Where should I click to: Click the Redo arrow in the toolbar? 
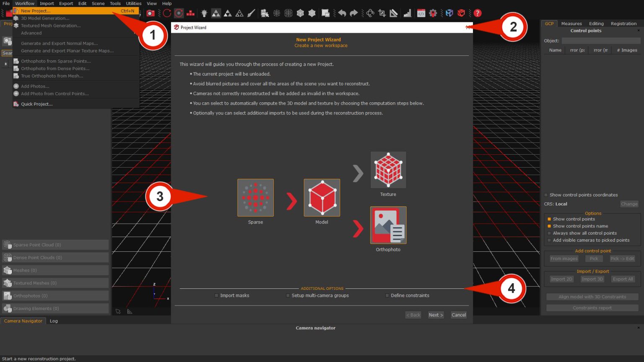coord(353,13)
